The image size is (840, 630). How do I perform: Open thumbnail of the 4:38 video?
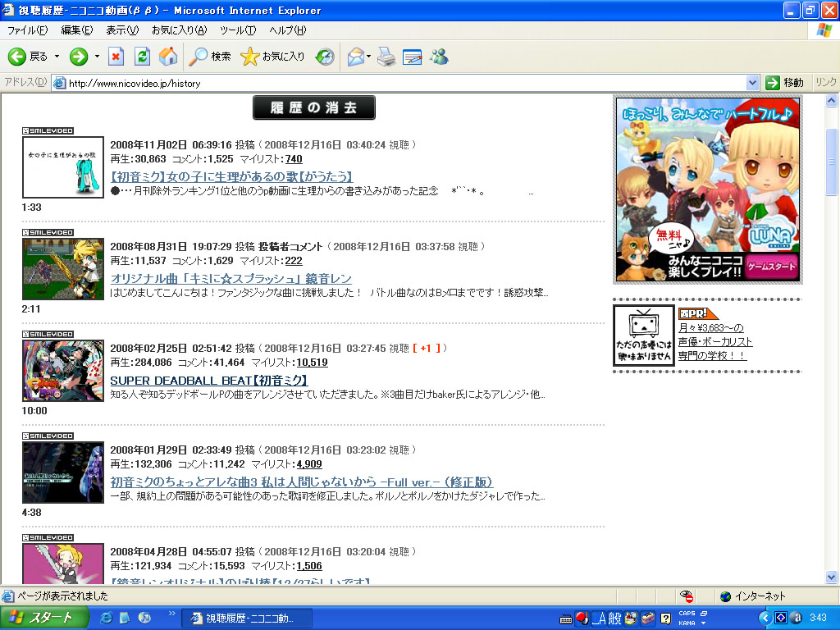click(x=62, y=472)
